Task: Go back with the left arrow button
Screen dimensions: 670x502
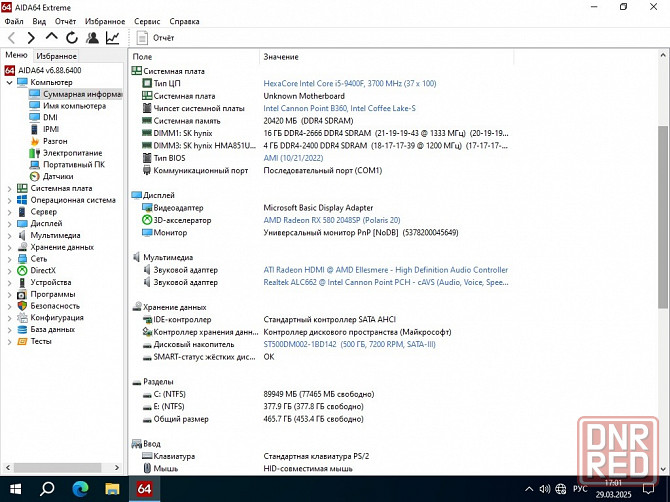Action: [12, 38]
